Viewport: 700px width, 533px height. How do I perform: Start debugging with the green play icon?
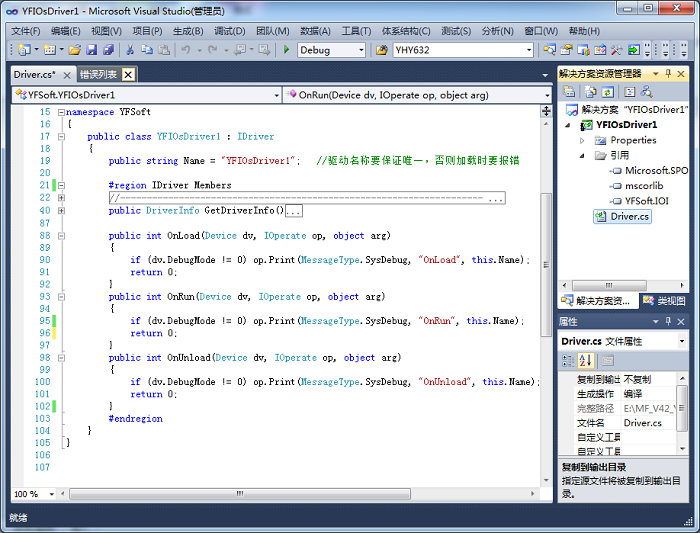point(287,50)
